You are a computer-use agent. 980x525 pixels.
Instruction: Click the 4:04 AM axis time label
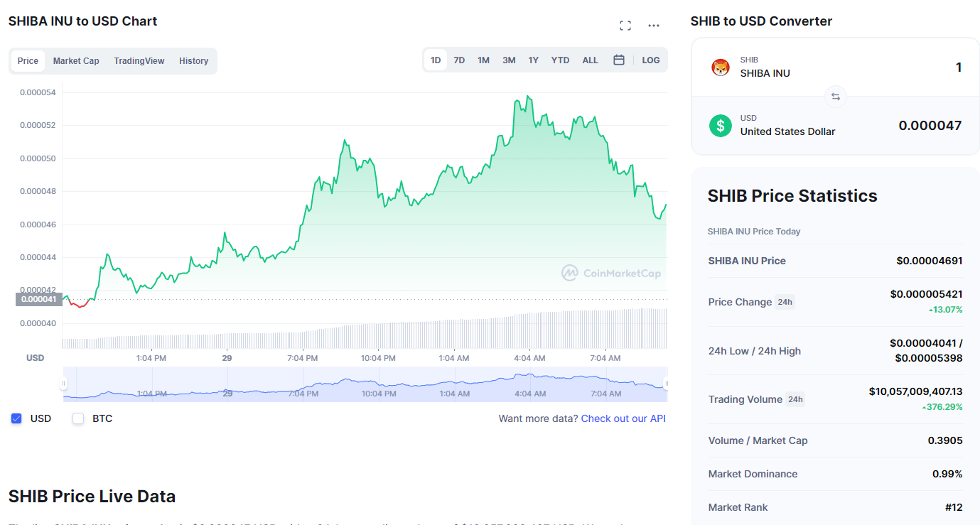(x=529, y=358)
